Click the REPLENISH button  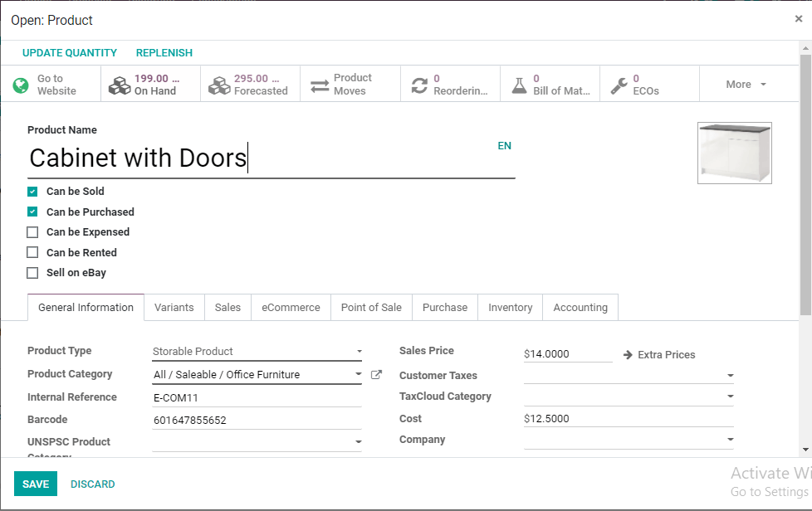coord(164,53)
